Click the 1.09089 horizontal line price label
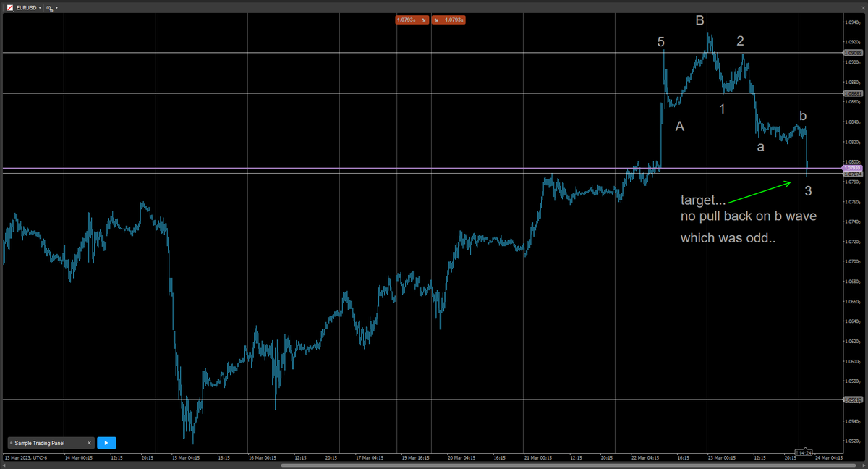The image size is (868, 469). (854, 53)
